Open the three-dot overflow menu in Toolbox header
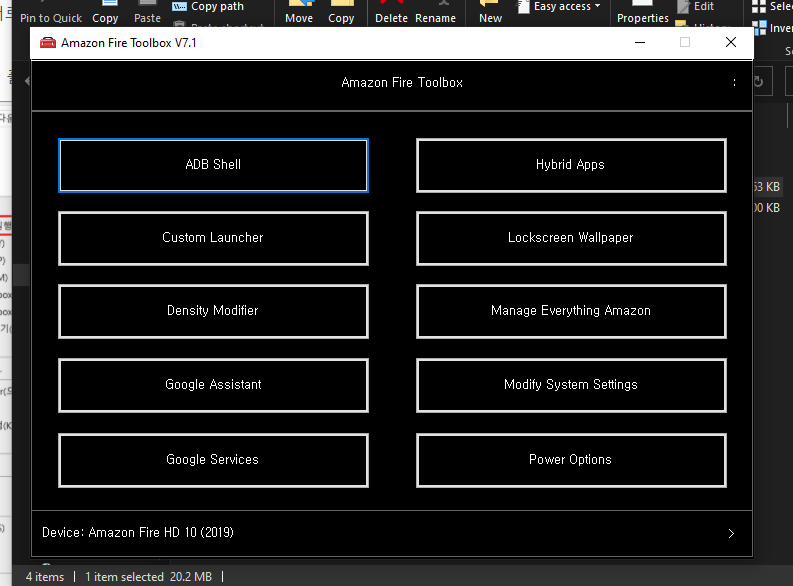 (x=734, y=82)
